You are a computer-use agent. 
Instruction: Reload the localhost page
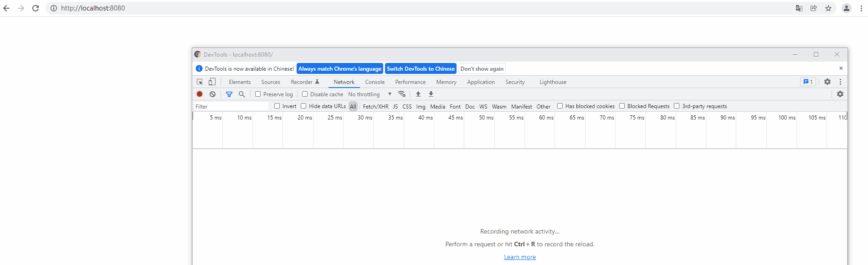[x=36, y=8]
